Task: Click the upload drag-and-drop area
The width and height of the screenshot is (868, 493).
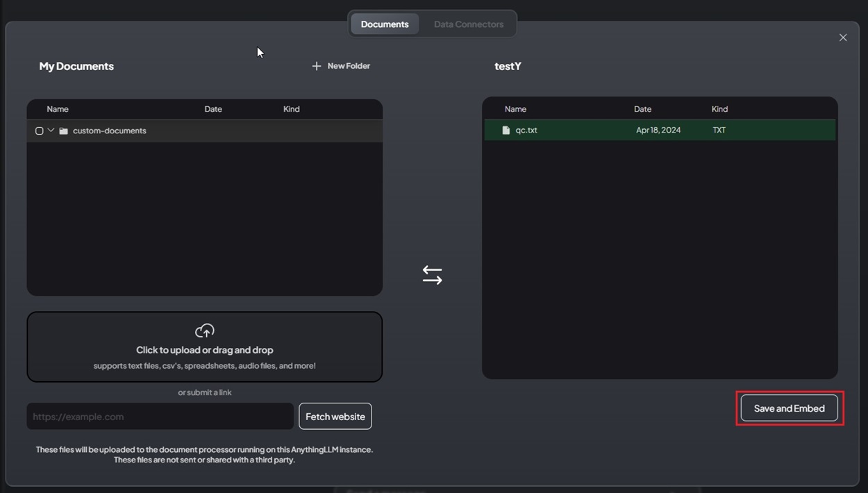Action: [204, 346]
